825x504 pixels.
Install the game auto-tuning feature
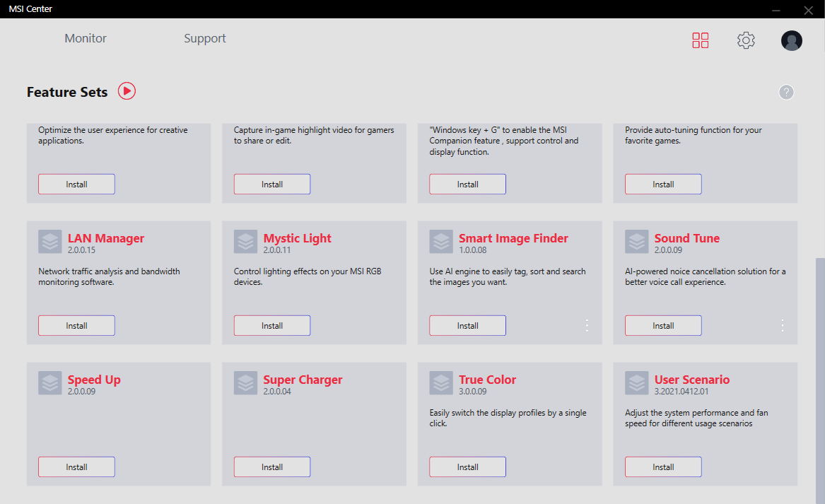663,184
